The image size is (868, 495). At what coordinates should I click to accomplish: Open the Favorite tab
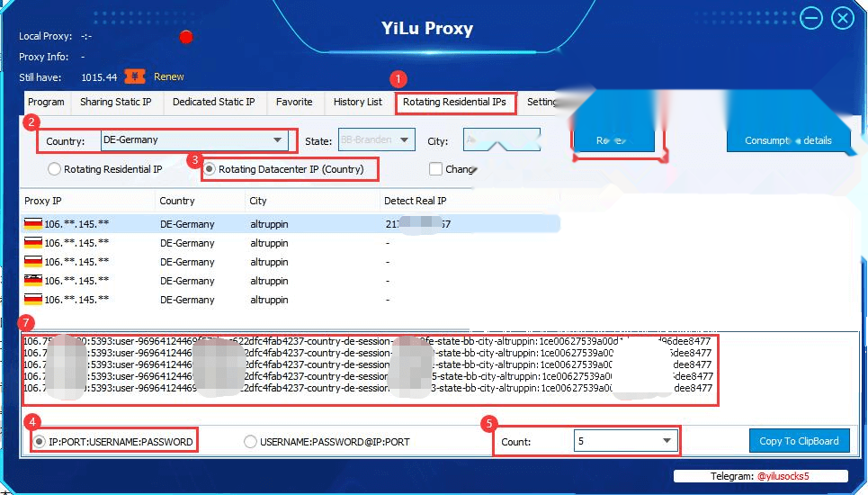tap(294, 103)
